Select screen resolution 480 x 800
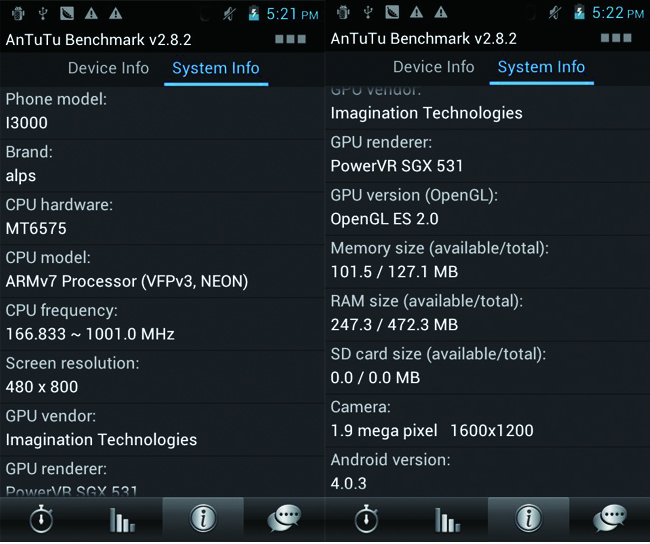Viewport: 650px width, 544px height. (x=42, y=387)
